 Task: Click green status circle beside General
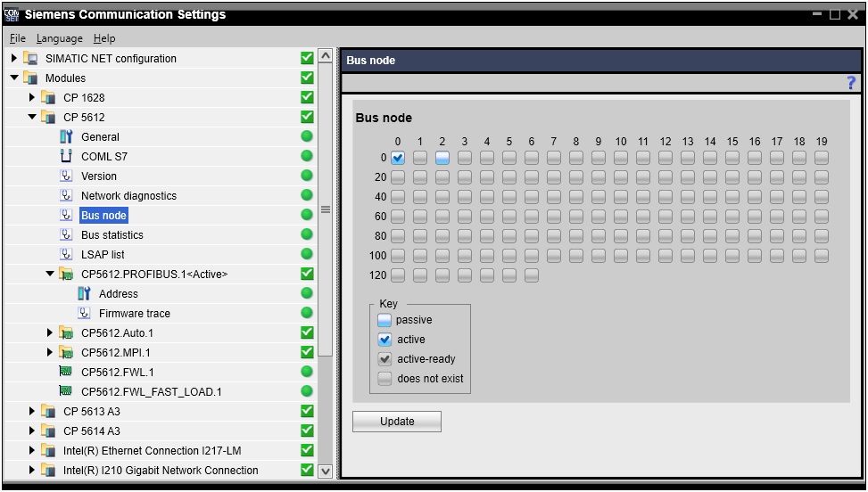307,136
